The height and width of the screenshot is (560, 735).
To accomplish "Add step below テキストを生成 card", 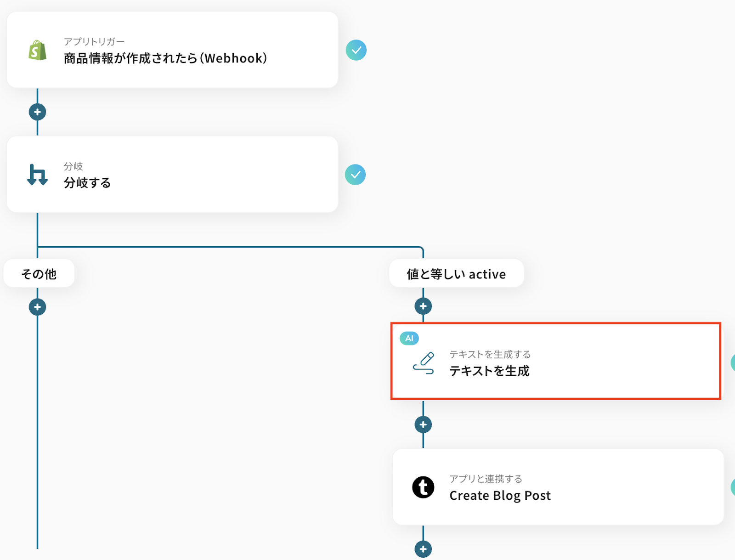I will 423,424.
